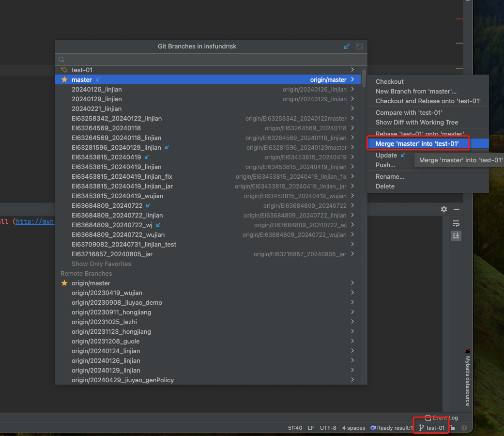Click the Event Log icon
Viewport: 504px width, 436px height.
click(428, 418)
